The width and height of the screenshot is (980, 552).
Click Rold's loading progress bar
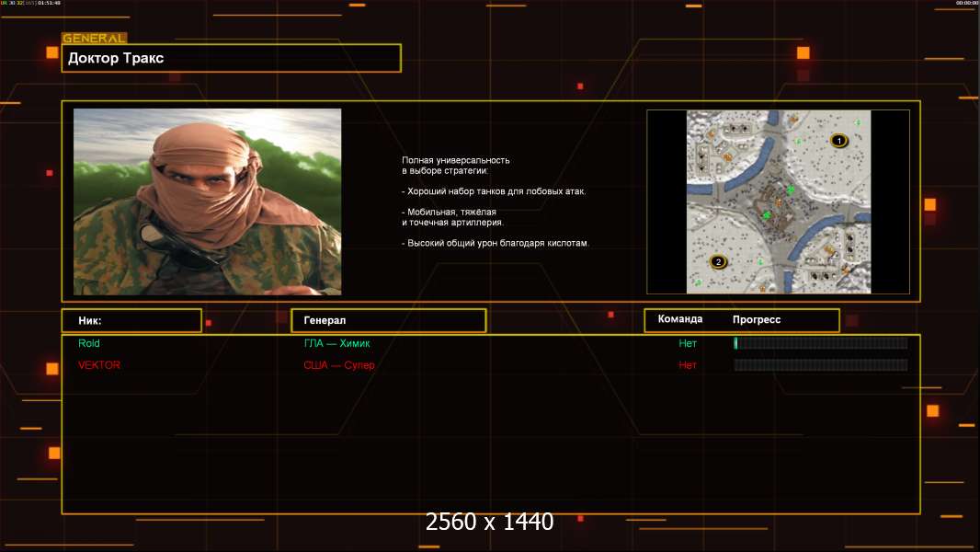tap(821, 343)
